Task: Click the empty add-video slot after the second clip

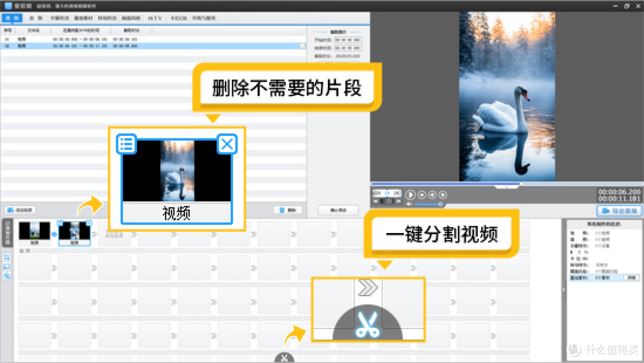Action: coord(114,233)
